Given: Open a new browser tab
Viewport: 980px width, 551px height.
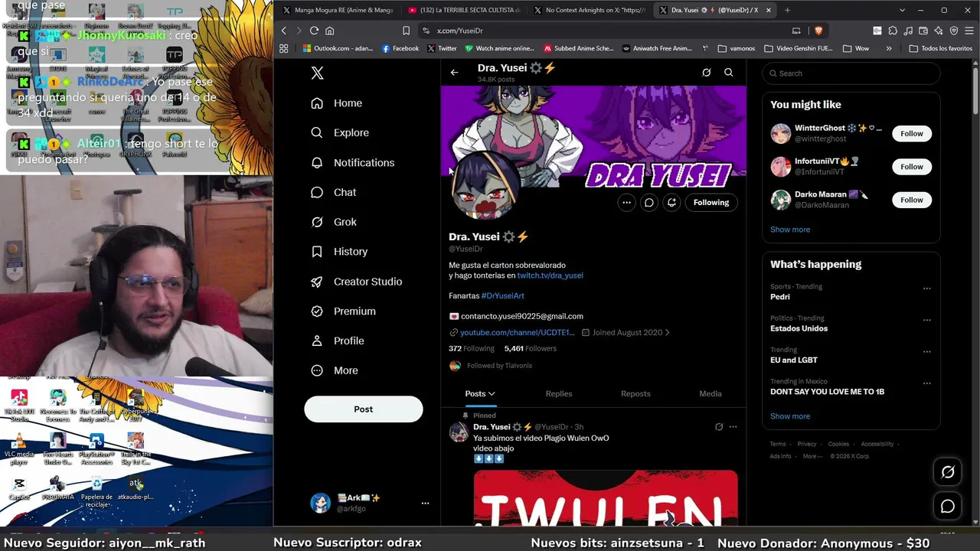Looking at the screenshot, I should (x=787, y=10).
